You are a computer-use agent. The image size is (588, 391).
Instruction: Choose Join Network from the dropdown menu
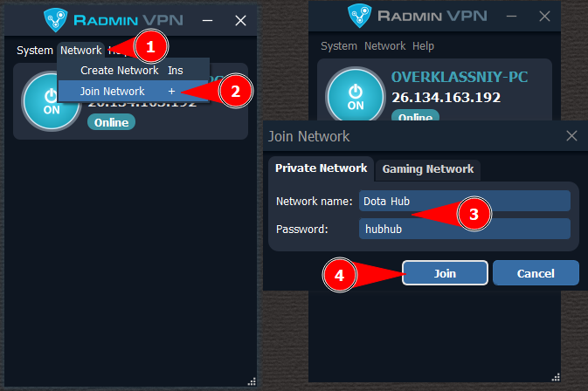pyautogui.click(x=133, y=91)
